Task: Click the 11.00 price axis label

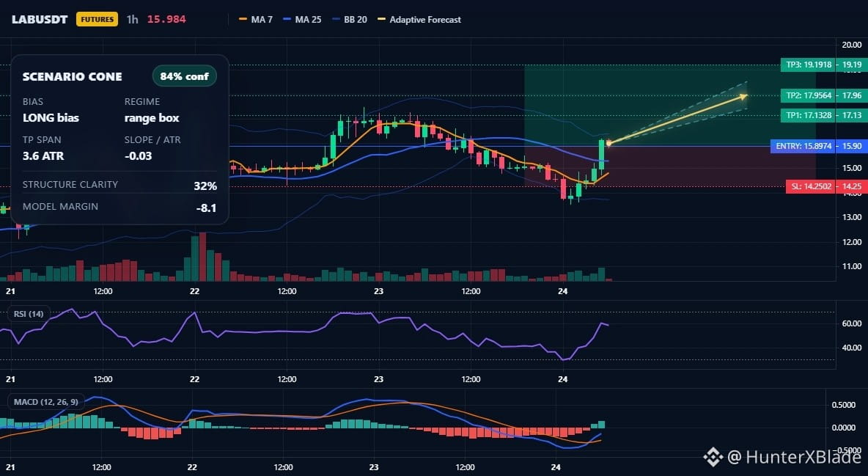Action: click(851, 266)
